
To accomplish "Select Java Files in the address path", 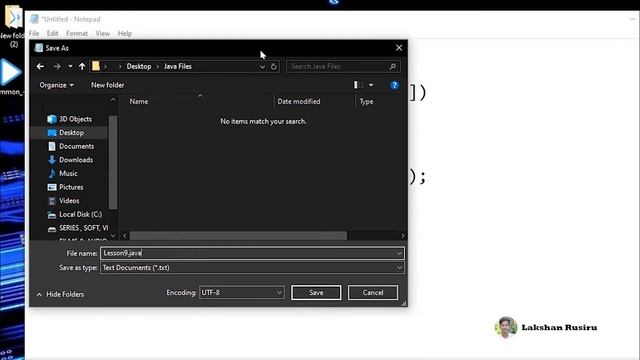I will pyautogui.click(x=178, y=66).
